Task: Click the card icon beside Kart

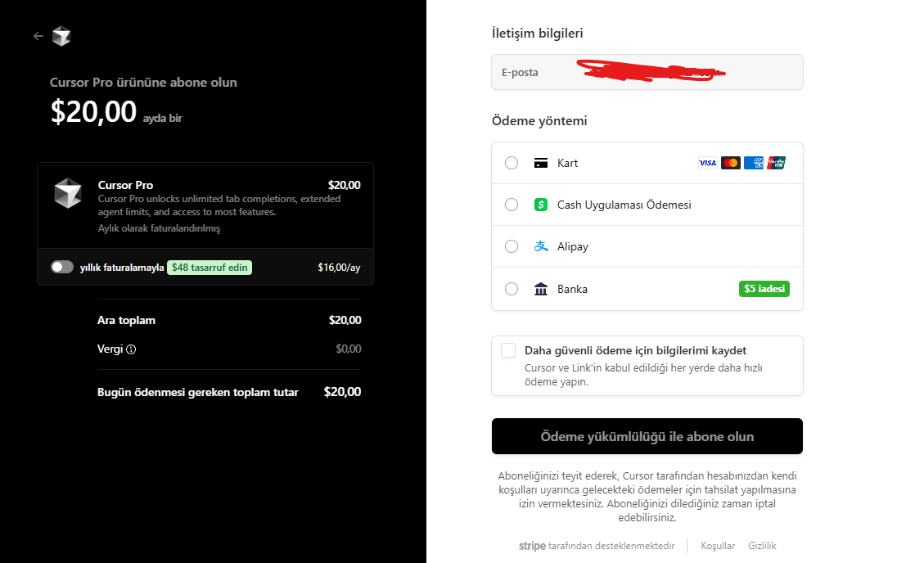Action: click(x=540, y=163)
